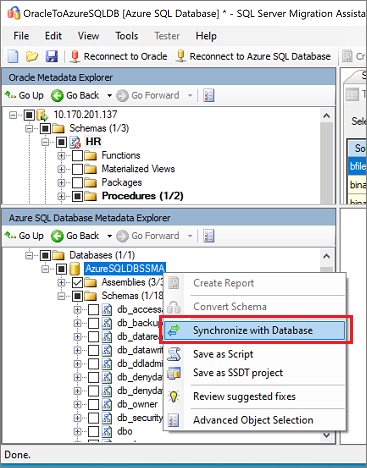
Task: Expand the Functions folder node
Action: (61, 156)
